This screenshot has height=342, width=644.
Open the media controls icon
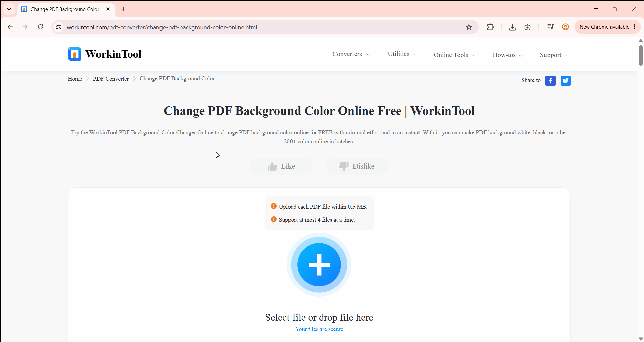click(x=550, y=27)
